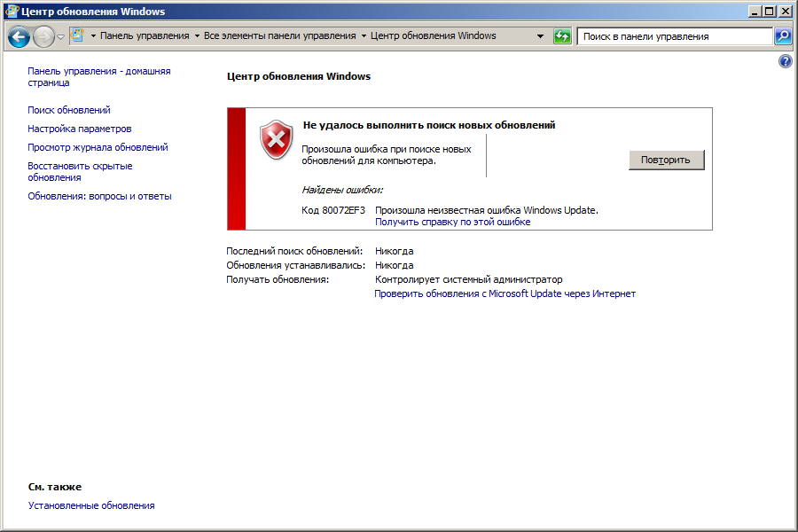Click Никогда next to Последний поиск обновлений
Screen dimensions: 798x532
coord(394,251)
